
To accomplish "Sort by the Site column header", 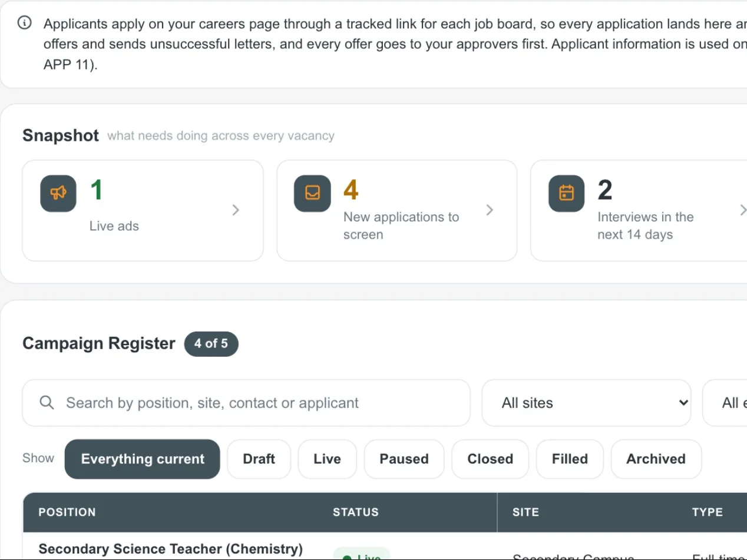I will 525,512.
